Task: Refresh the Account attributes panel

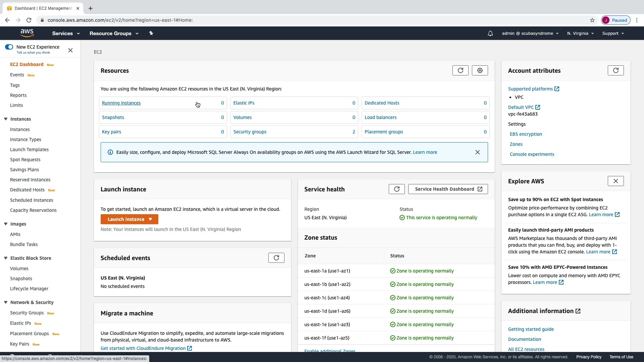Action: click(x=615, y=70)
